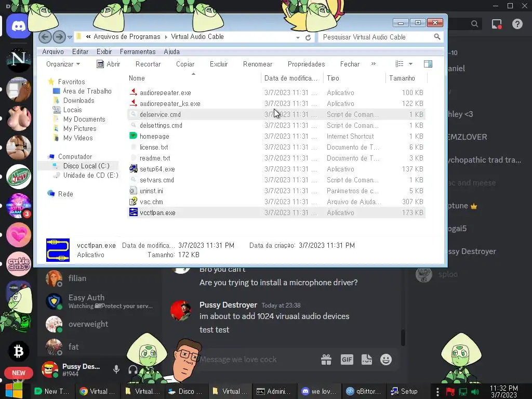Expand the Organizar dropdown

63,64
